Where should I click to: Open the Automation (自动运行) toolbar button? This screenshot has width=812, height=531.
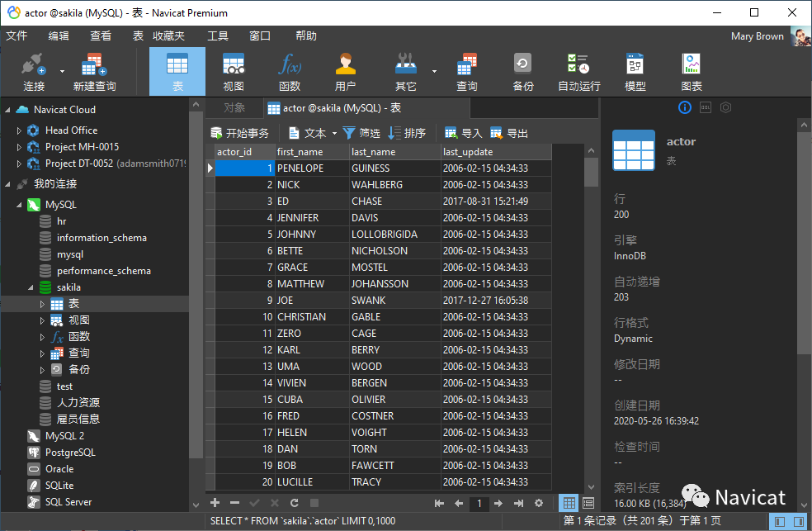coord(579,72)
